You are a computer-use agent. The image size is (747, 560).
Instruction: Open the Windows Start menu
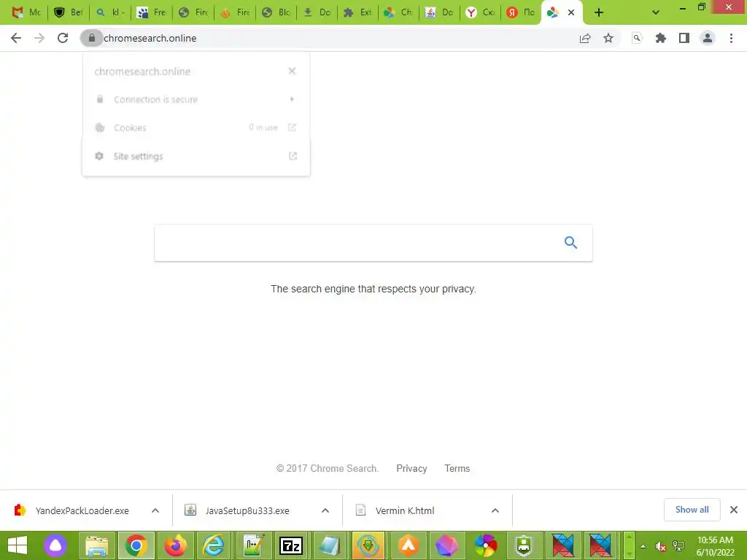[x=18, y=545]
